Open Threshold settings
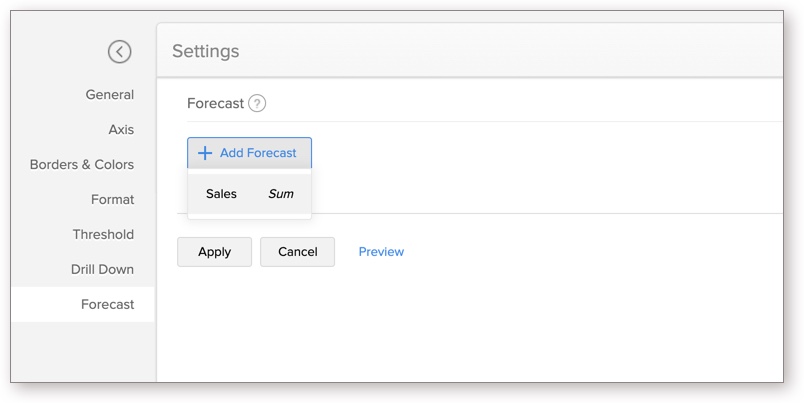Screen dimensions: 804x403 point(103,234)
